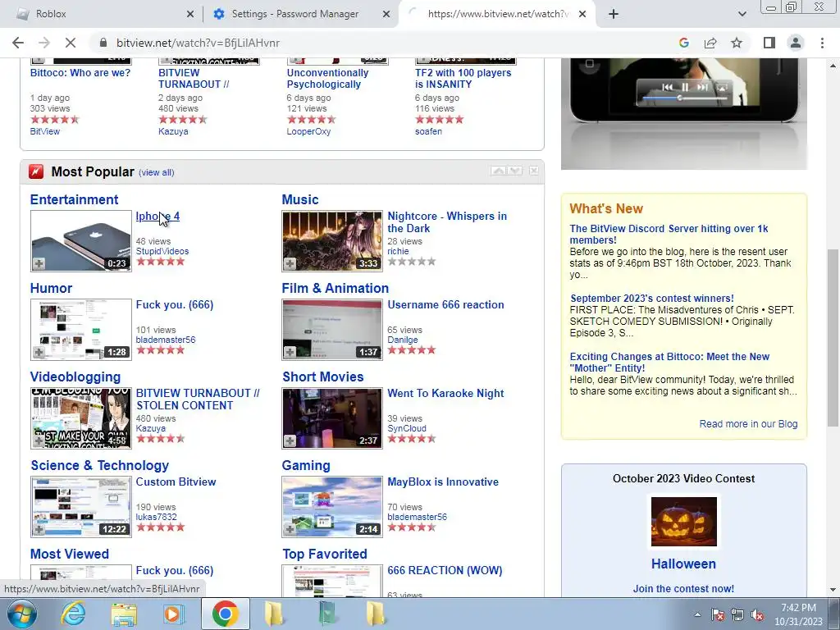Open the Entertainment category
840x630 pixels.
74,200
